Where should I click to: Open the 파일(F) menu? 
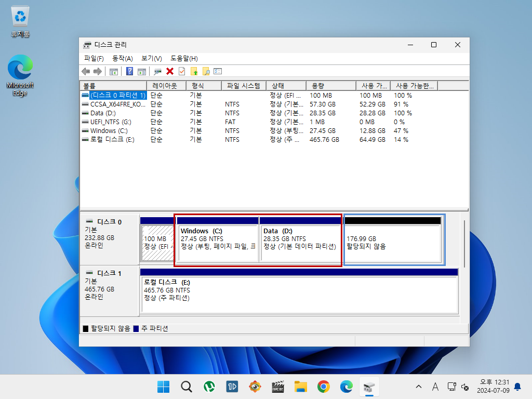pos(94,58)
